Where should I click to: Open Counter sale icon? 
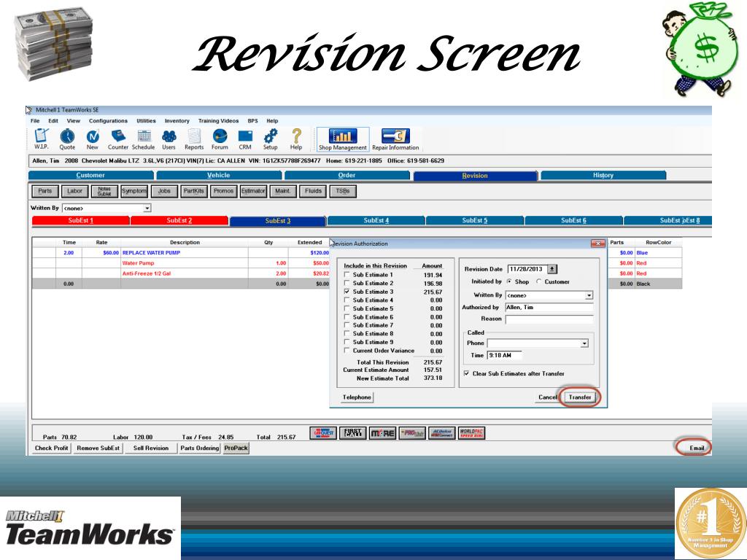[x=117, y=139]
